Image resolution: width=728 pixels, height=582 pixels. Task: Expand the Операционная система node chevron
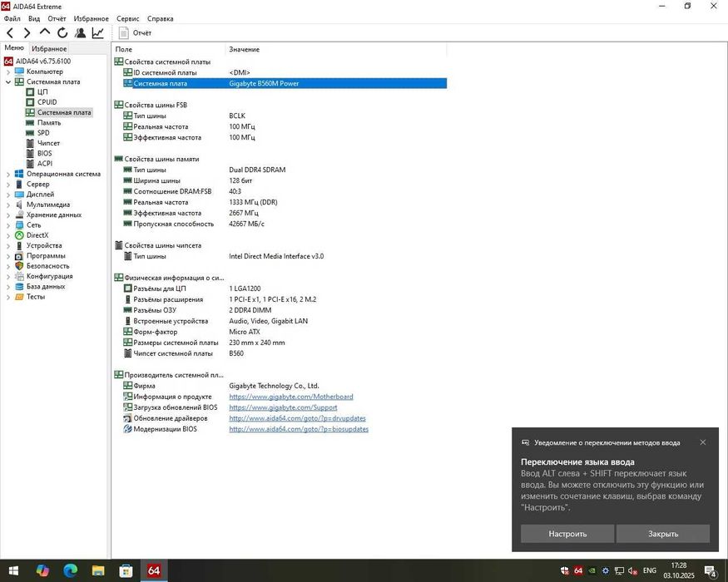click(7, 174)
